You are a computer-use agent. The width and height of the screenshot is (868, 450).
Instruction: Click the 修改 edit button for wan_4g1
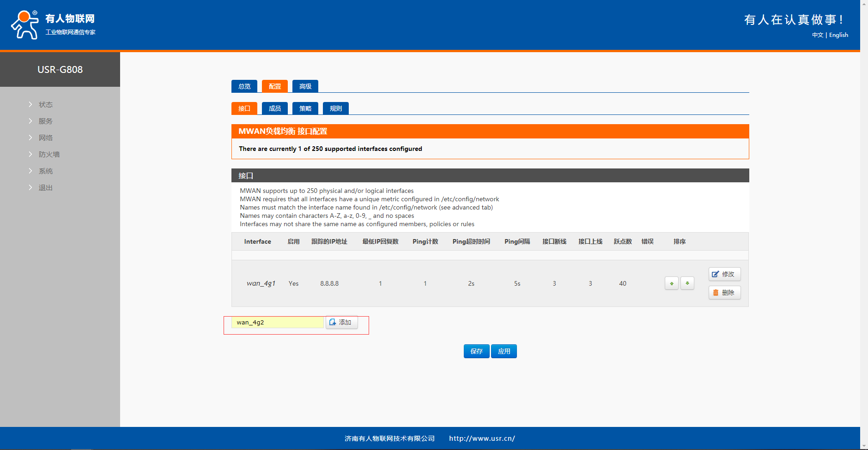pyautogui.click(x=724, y=274)
